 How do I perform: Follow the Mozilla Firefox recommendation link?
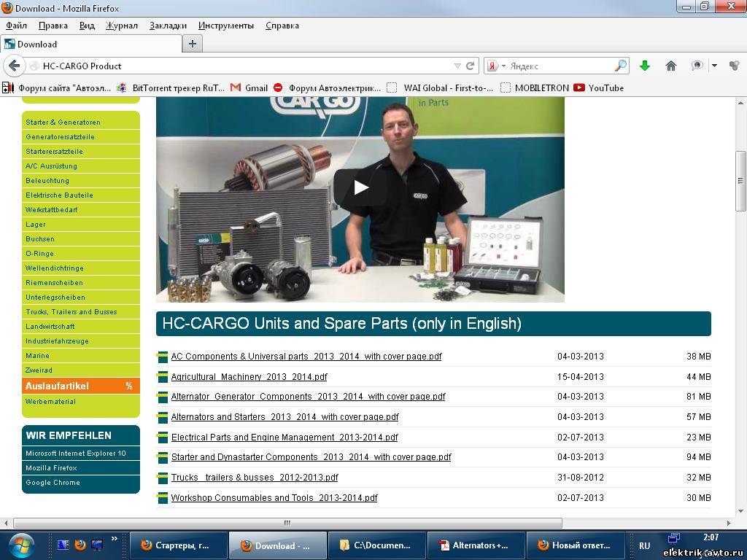coord(80,467)
